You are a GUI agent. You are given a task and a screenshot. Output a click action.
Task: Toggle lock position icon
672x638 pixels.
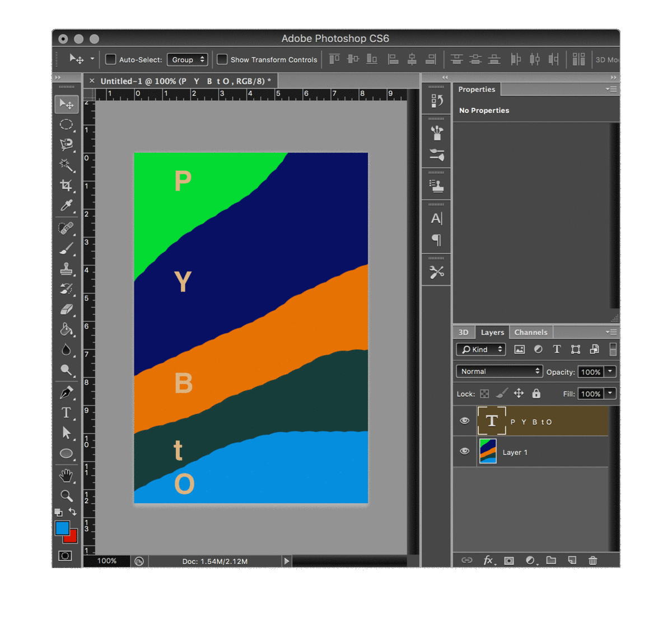519,393
